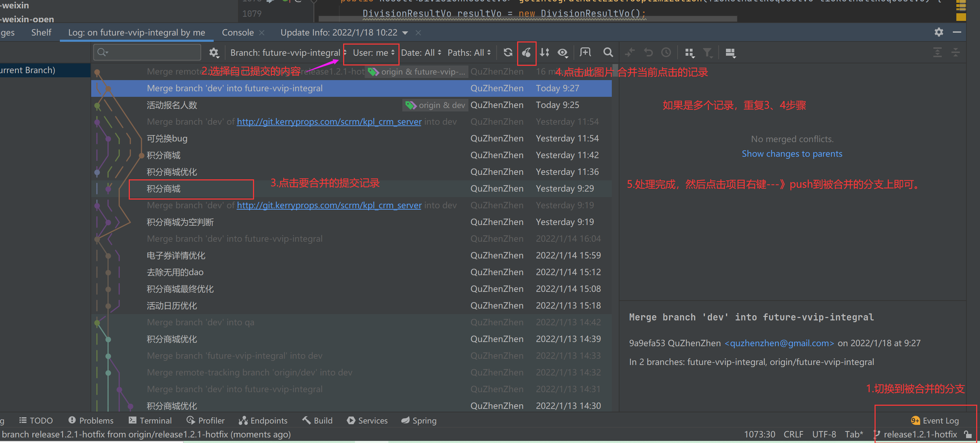
Task: Switch to the Shelf tab
Action: (x=41, y=32)
